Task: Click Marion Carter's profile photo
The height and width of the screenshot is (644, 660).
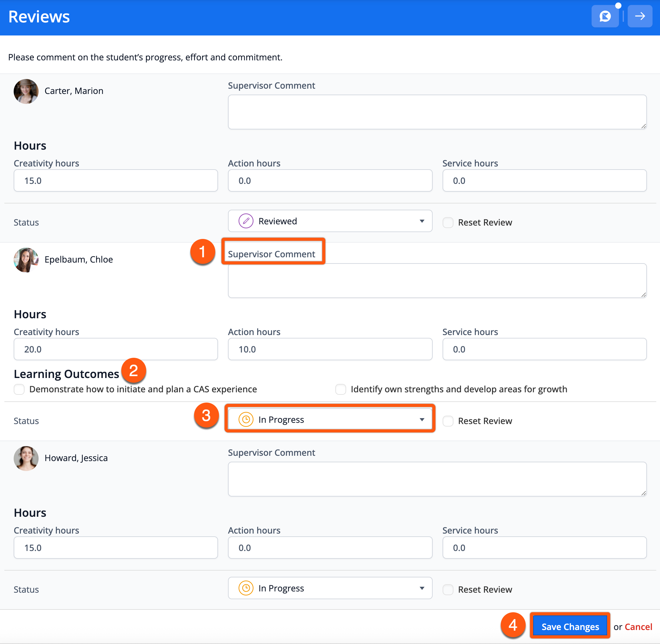Action: pos(26,91)
